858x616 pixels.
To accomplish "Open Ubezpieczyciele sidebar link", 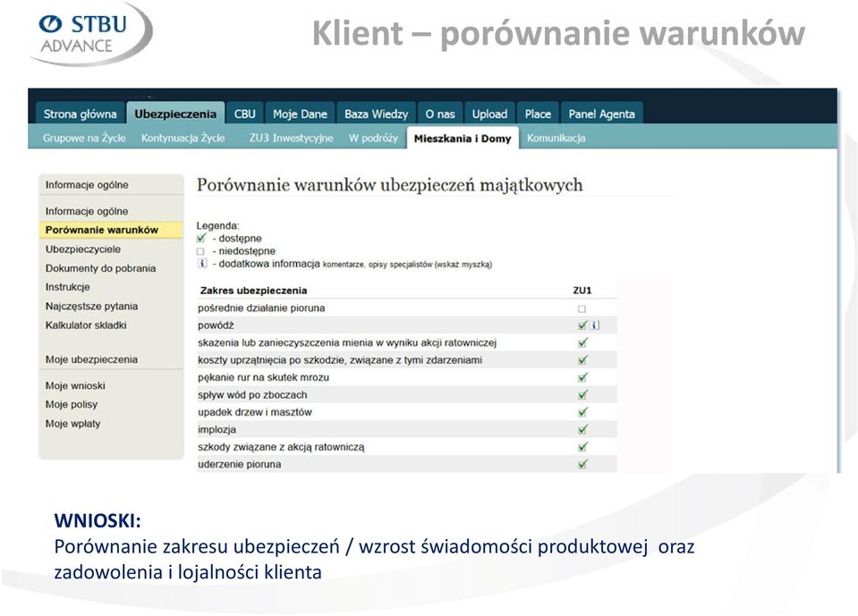I will [x=82, y=249].
